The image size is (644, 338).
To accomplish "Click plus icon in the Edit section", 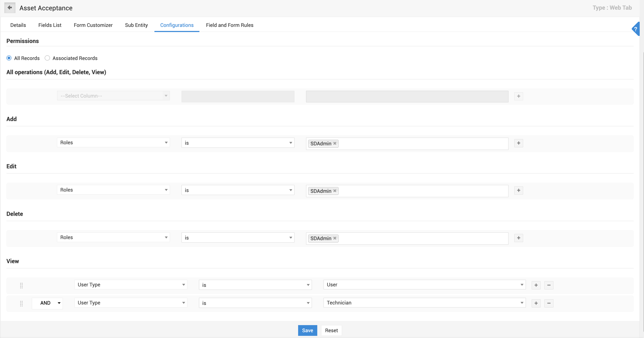I will point(519,191).
